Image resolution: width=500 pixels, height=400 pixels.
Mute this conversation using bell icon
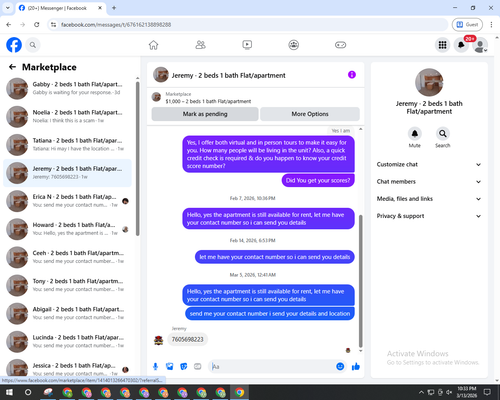pos(414,134)
